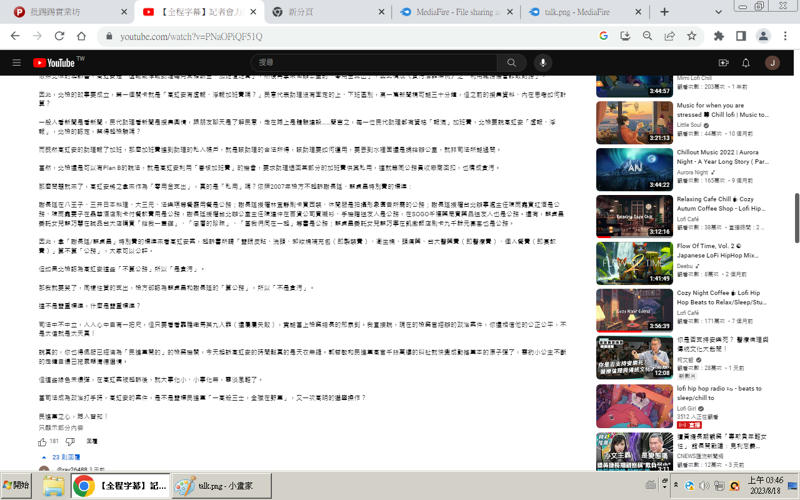Go to the YouTube home logo
This screenshot has height=500, width=800.
tap(54, 63)
